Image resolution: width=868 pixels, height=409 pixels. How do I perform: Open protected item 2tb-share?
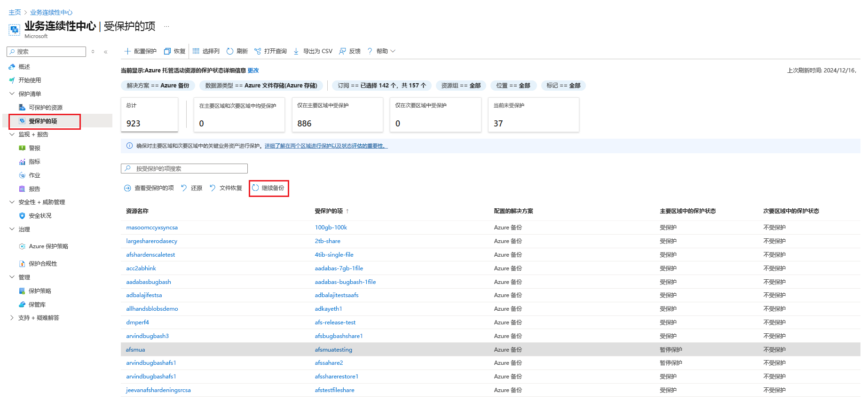pyautogui.click(x=327, y=241)
